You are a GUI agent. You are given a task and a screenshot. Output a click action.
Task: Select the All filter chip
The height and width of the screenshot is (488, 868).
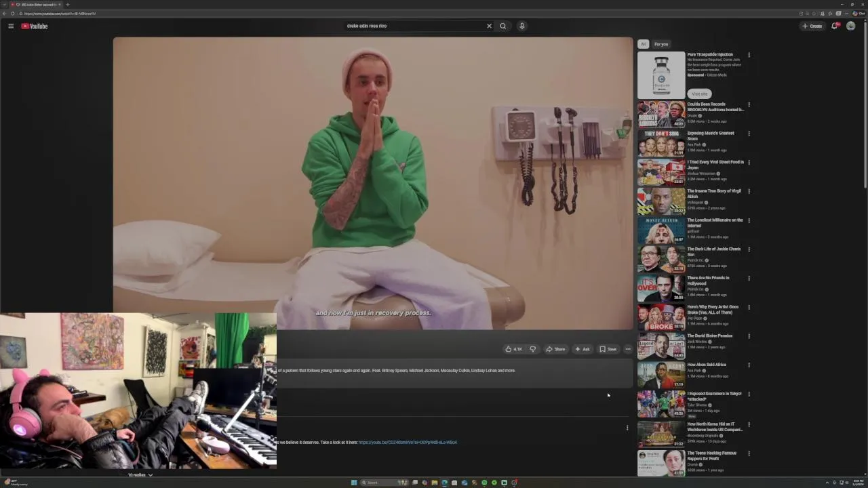tap(643, 44)
